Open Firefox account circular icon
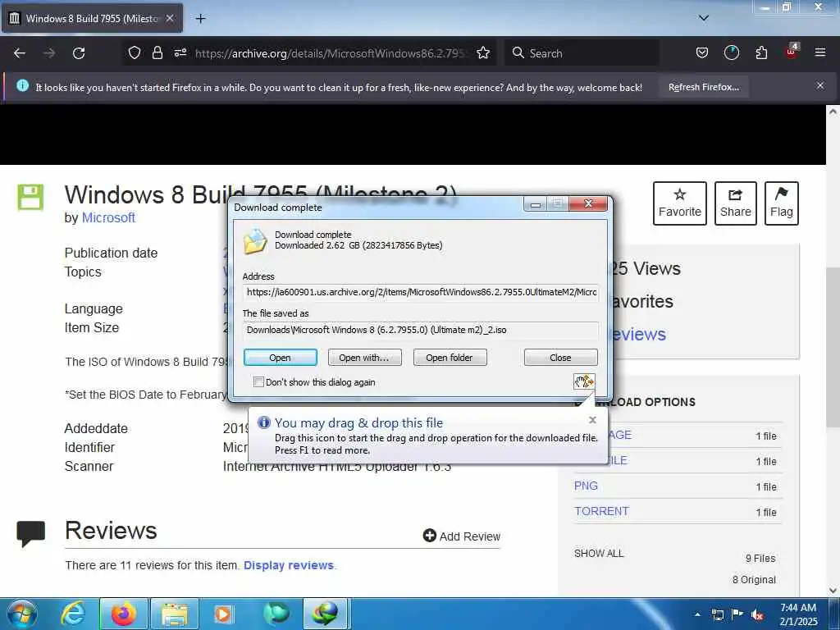The height and width of the screenshot is (630, 840). pos(731,53)
